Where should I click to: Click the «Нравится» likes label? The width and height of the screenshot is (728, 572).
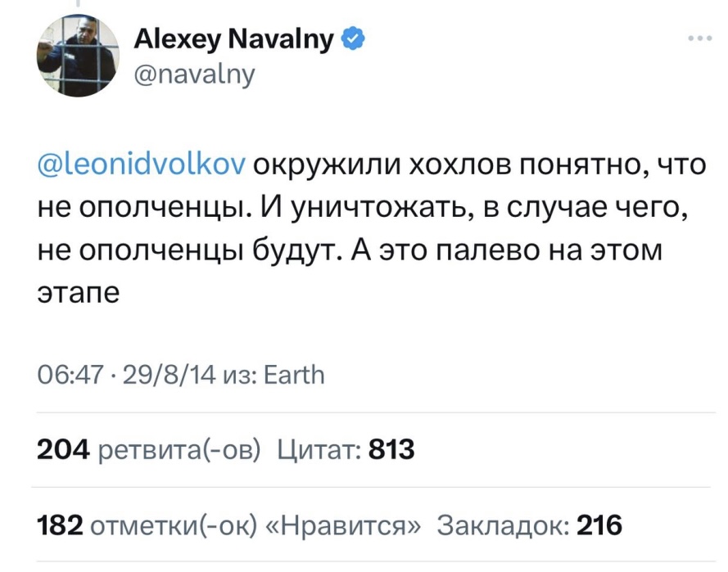[343, 525]
